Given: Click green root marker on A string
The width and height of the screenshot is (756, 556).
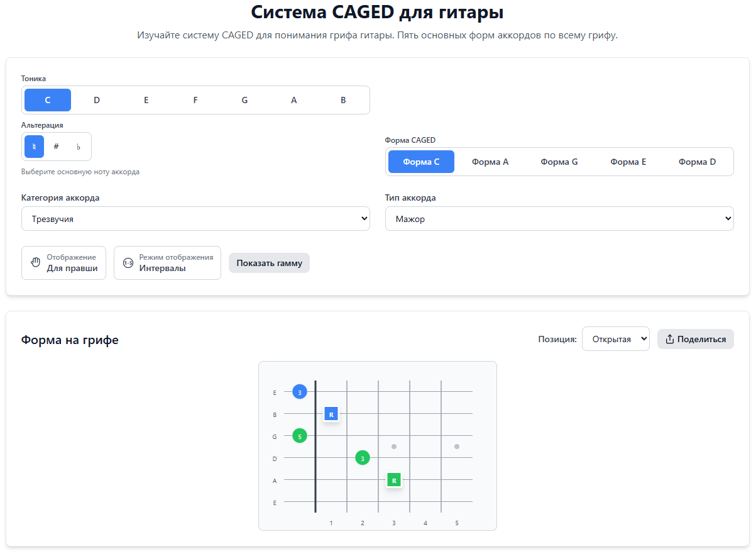Looking at the screenshot, I should [x=394, y=481].
